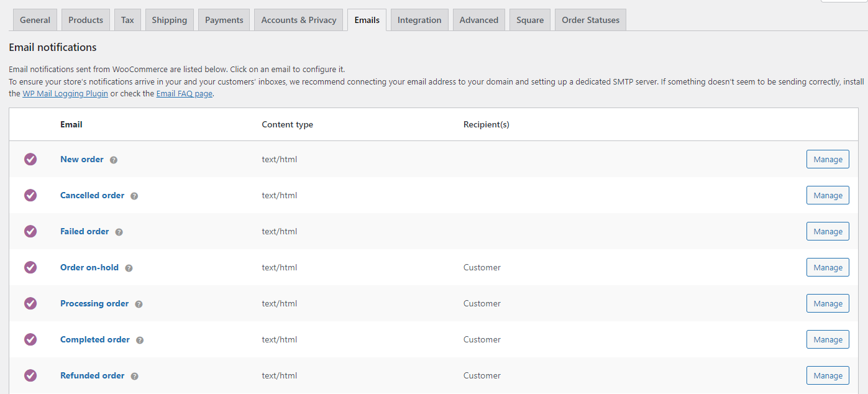868x394 pixels.
Task: Click Customer recipient in Completed order row
Action: coord(482,339)
